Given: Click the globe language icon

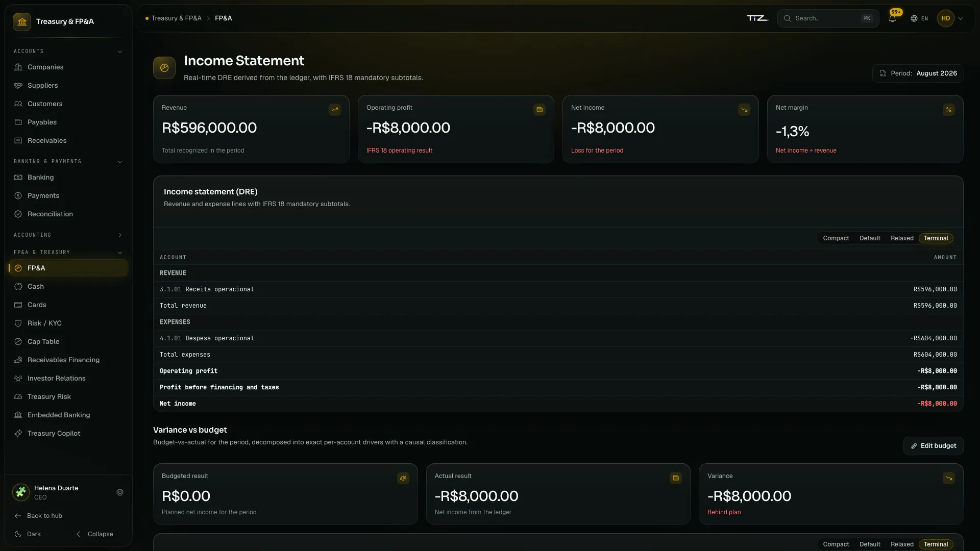Looking at the screenshot, I should click(914, 18).
